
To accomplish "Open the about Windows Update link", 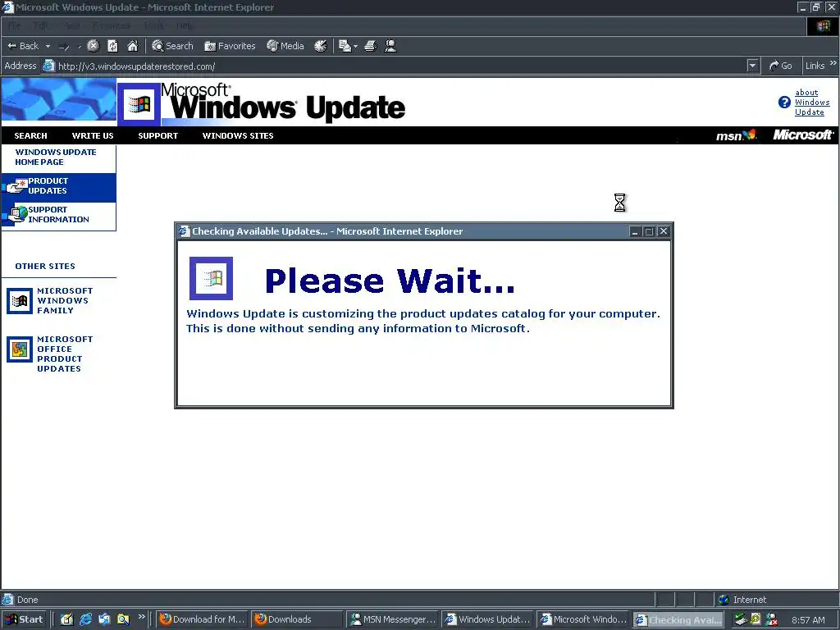I will (811, 103).
